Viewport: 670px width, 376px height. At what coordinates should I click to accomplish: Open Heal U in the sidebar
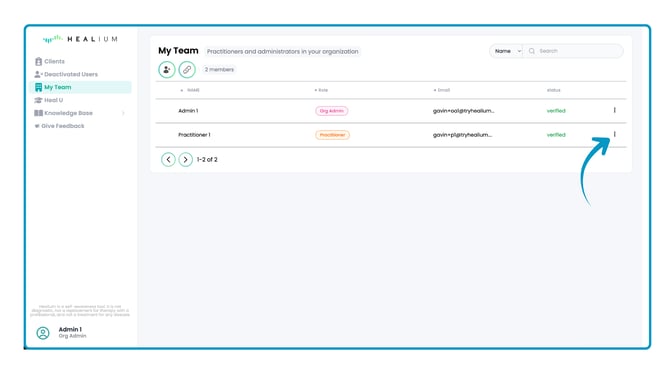click(49, 100)
